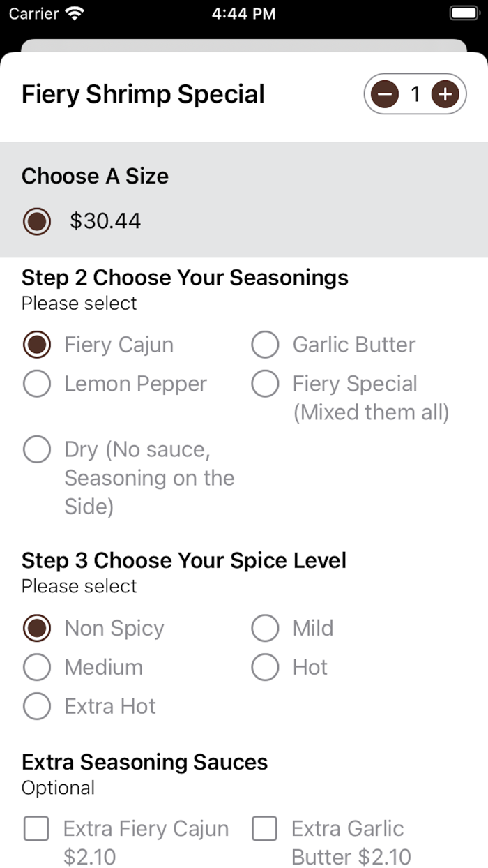Tap the Fiery Shrimp Special title

[x=143, y=94]
